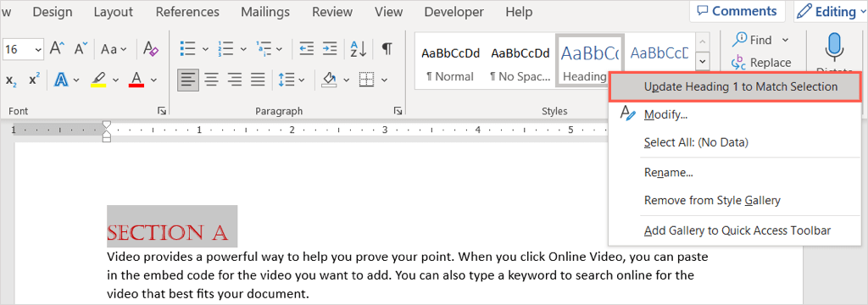Open the multilevel list dropdown arrow

pos(279,48)
